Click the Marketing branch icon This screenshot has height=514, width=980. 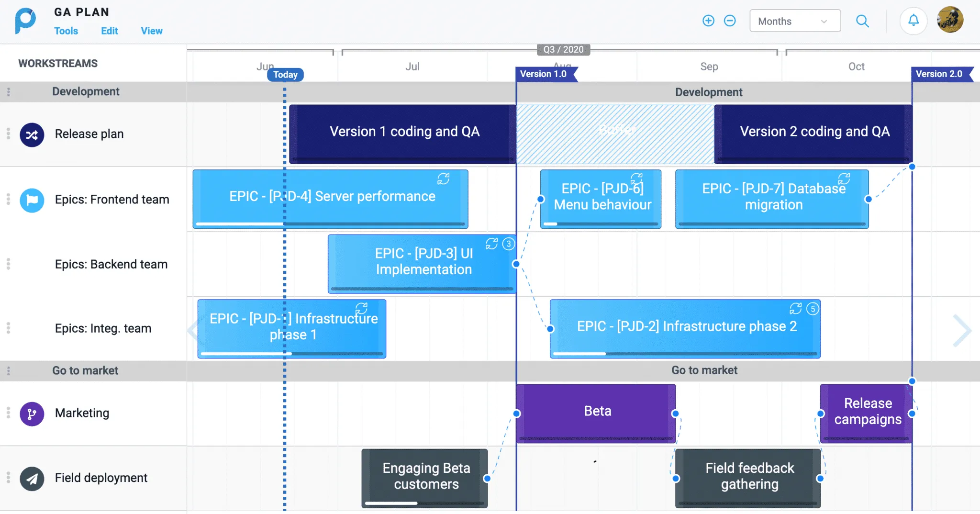32,414
